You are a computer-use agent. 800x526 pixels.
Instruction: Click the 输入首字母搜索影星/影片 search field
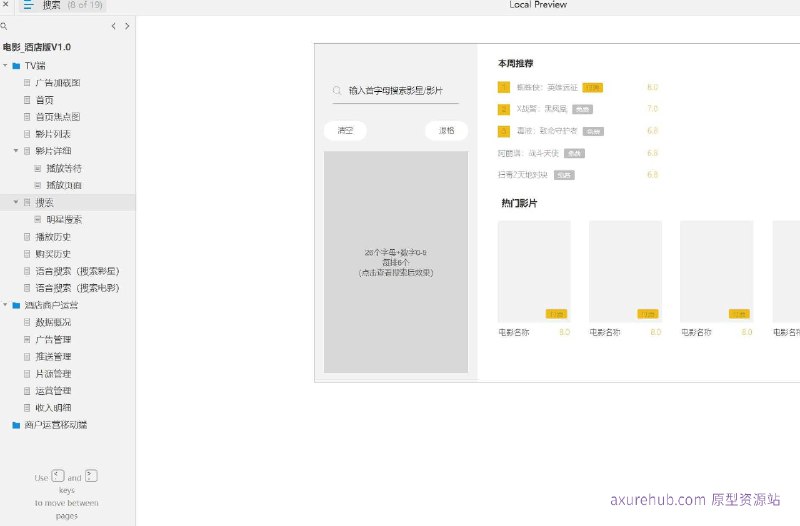point(395,91)
